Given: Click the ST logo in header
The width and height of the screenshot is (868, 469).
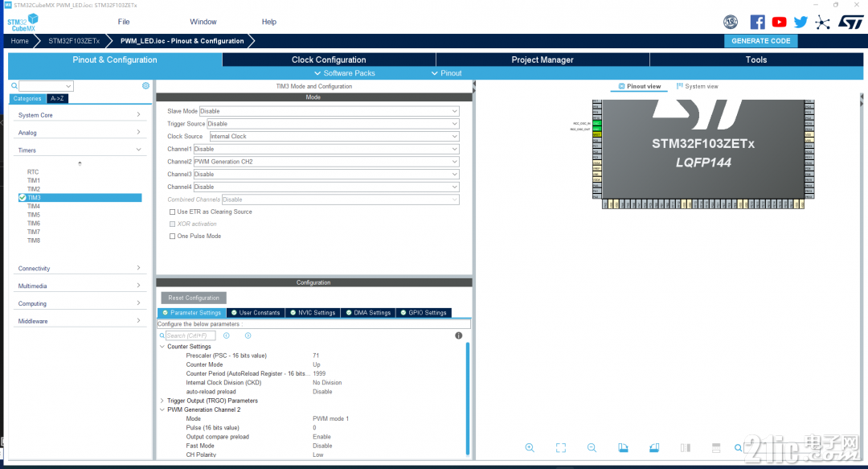Looking at the screenshot, I should pos(850,23).
